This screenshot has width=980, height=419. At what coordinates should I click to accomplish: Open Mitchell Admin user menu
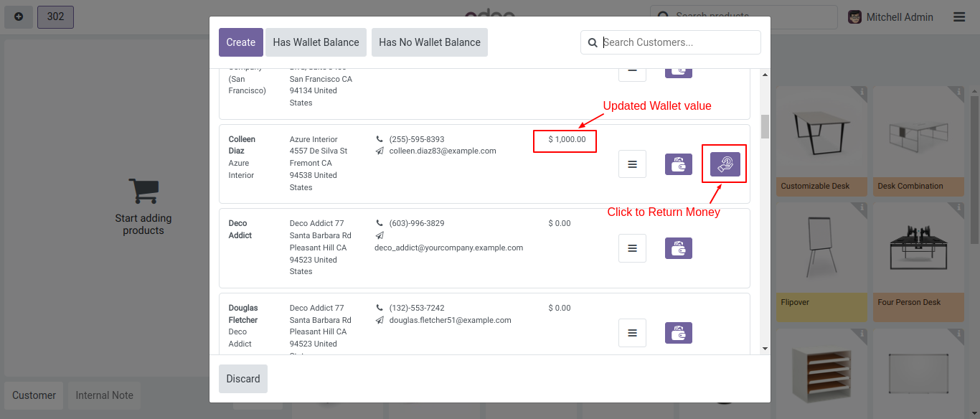tap(890, 17)
